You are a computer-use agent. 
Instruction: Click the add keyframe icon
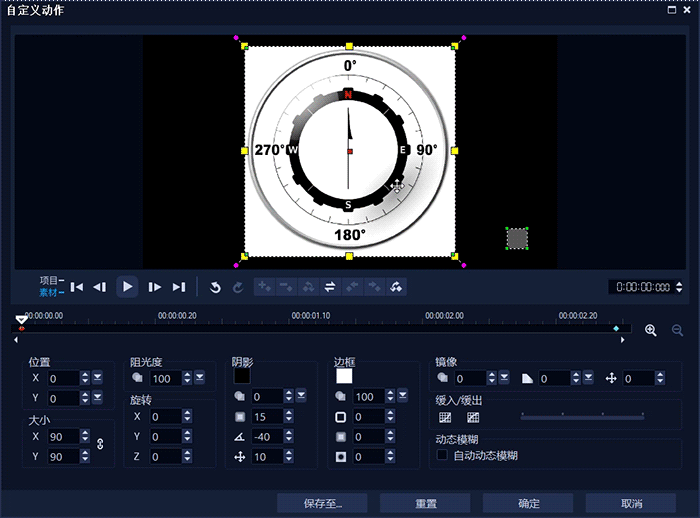pos(265,287)
